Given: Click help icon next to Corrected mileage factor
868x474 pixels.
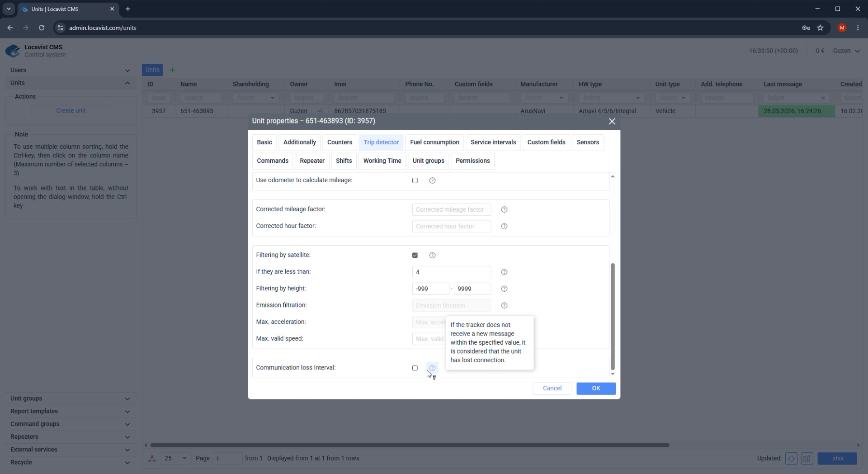Looking at the screenshot, I should pos(504,209).
